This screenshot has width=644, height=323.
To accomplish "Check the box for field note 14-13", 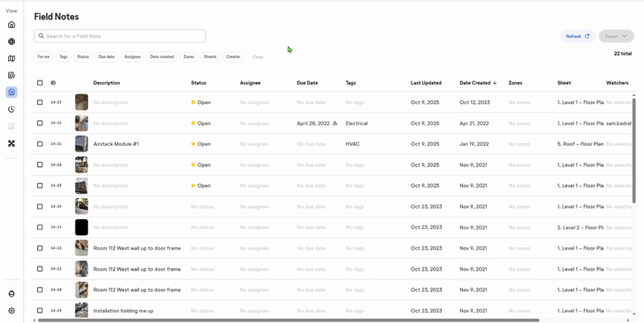I will pyautogui.click(x=39, y=227).
